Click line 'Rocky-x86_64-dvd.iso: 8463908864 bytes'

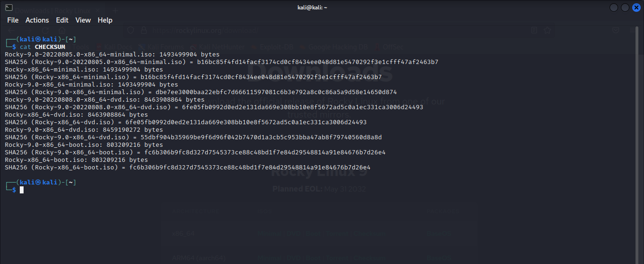pos(76,114)
